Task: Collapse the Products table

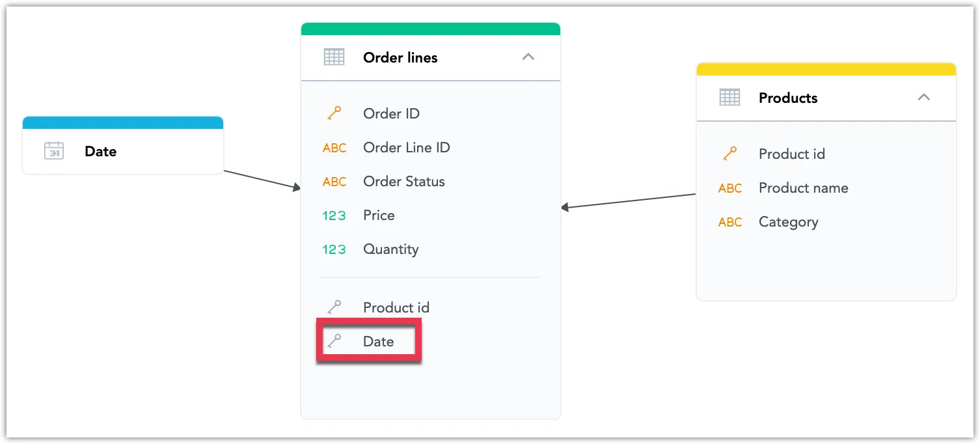Action: click(923, 97)
